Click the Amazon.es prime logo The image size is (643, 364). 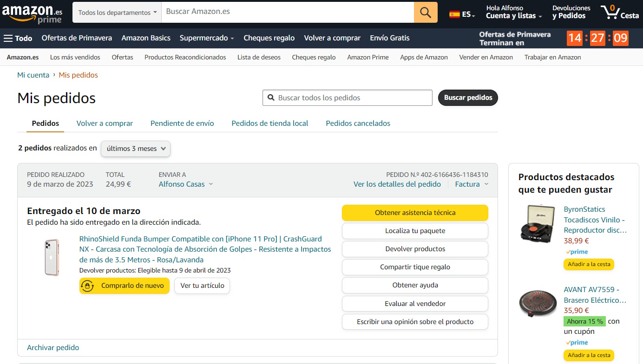click(x=33, y=13)
